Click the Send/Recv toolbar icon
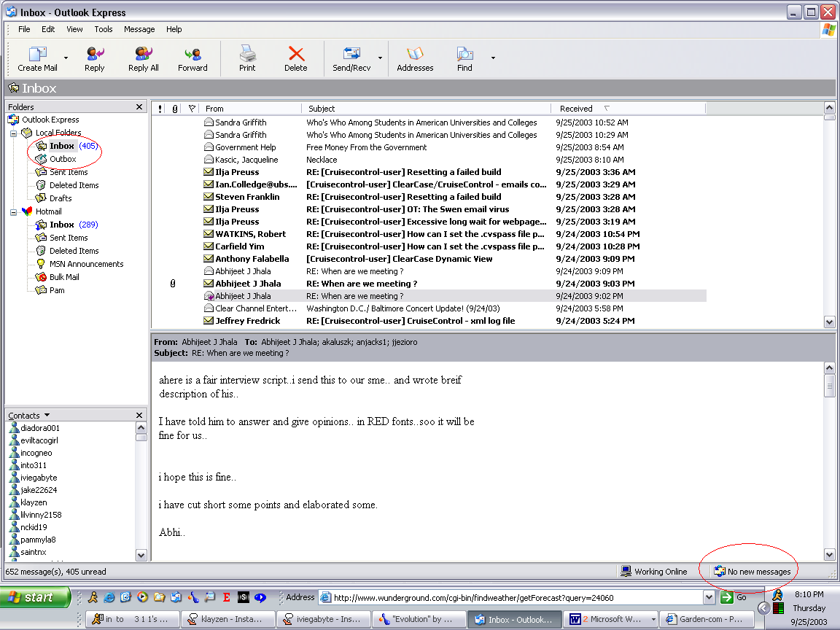 [x=351, y=58]
